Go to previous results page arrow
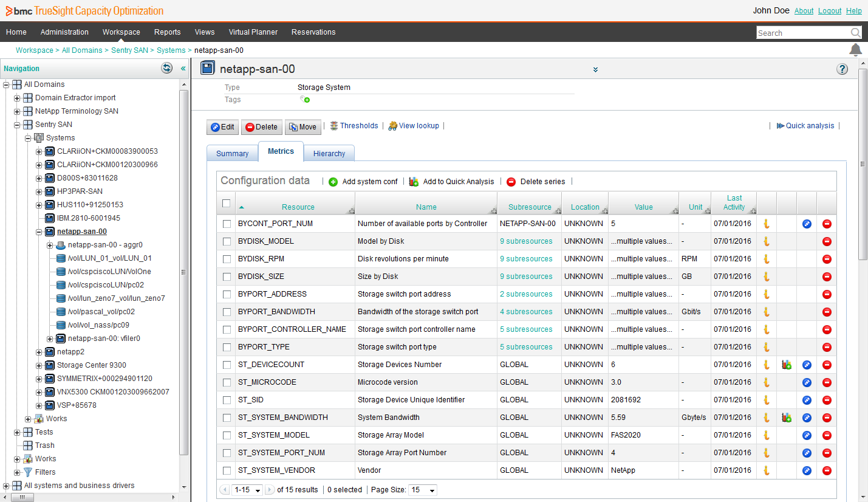 click(x=225, y=490)
